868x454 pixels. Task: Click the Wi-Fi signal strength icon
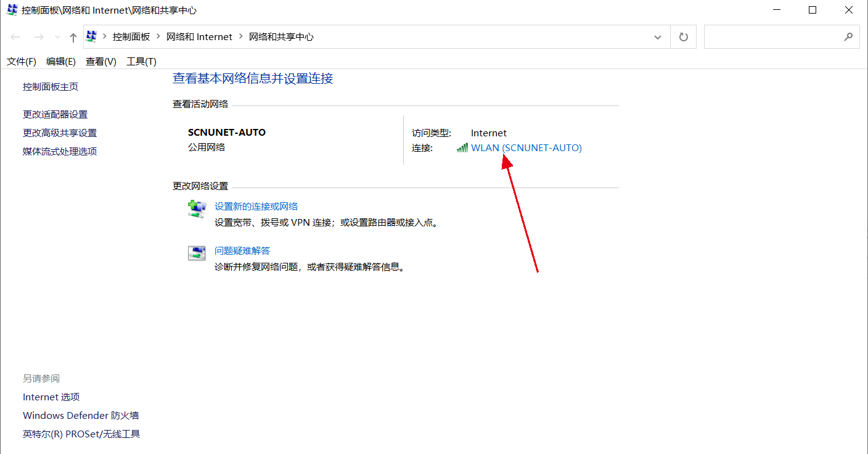pyautogui.click(x=462, y=148)
